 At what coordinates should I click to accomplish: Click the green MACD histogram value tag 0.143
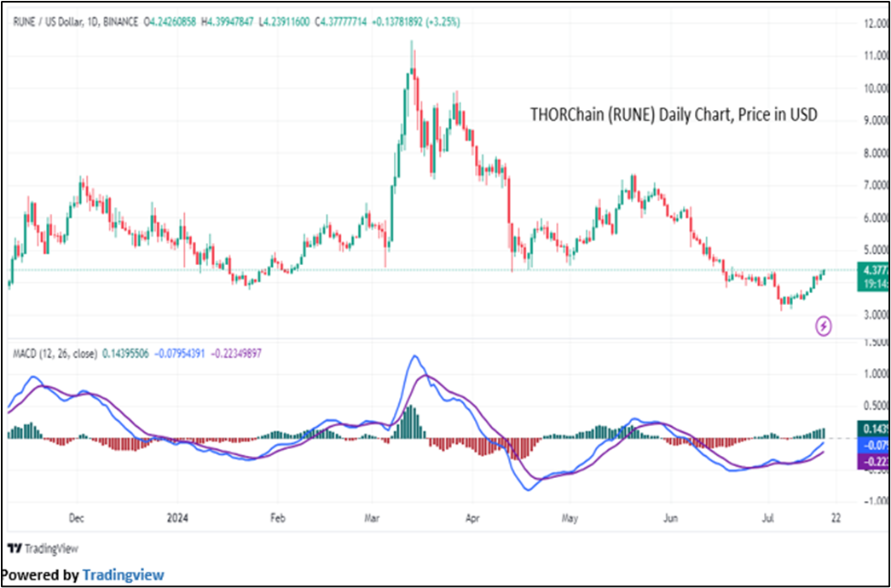pos(873,429)
